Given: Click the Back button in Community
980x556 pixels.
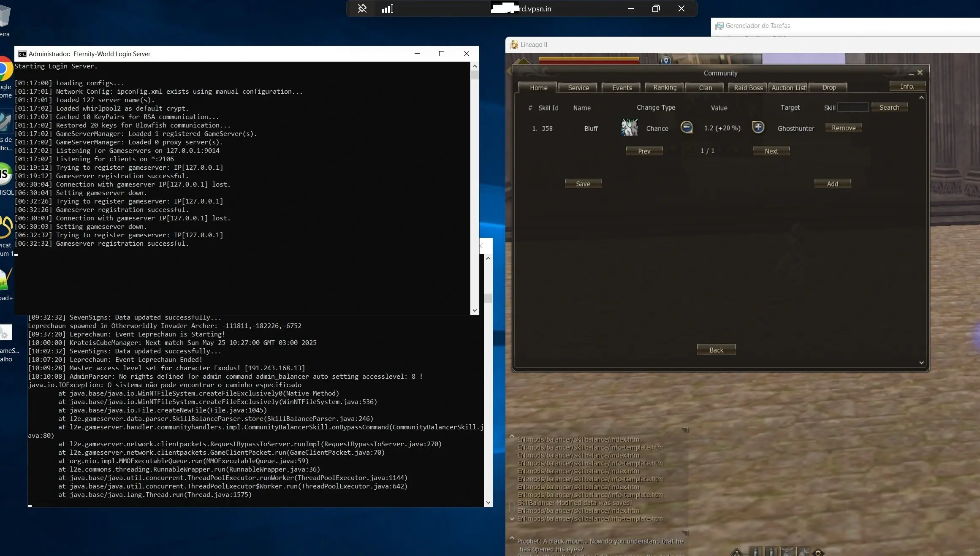Looking at the screenshot, I should (x=716, y=350).
